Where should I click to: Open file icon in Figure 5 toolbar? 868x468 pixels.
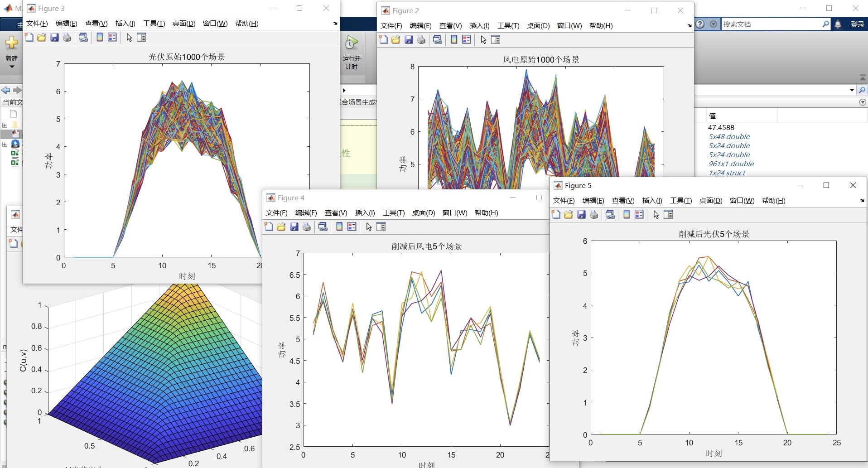point(569,215)
